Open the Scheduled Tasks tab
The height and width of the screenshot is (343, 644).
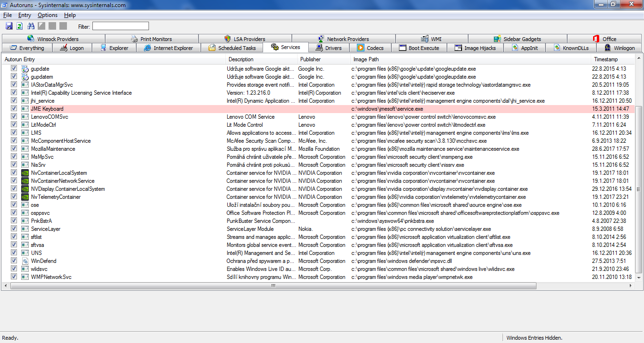click(x=231, y=48)
